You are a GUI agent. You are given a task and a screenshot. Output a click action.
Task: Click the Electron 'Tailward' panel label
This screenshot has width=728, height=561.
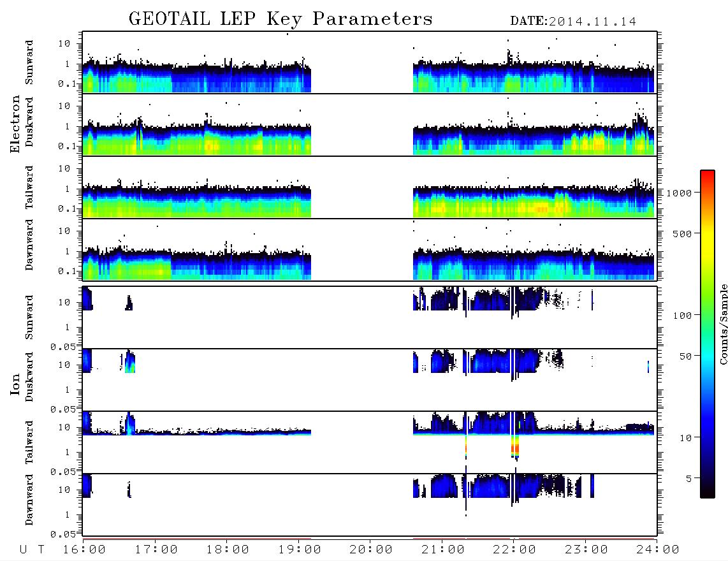[x=29, y=187]
